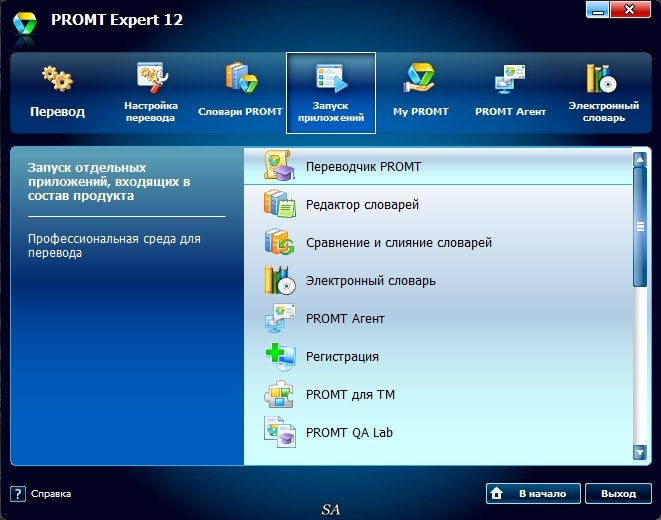This screenshot has height=520, width=661.
Task: Click the scroll up arrow of list
Action: tap(640, 159)
